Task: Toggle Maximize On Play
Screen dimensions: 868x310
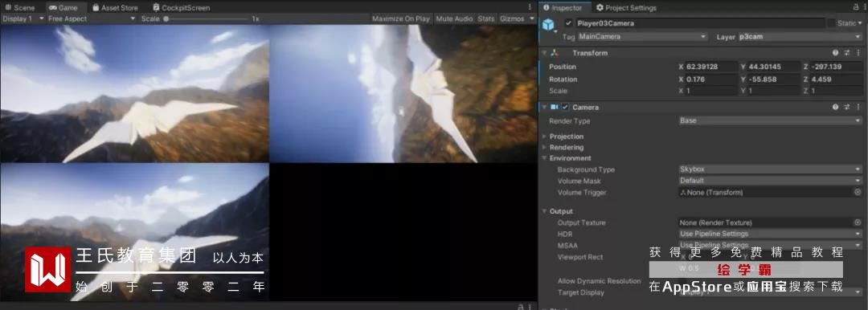Action: [x=401, y=18]
